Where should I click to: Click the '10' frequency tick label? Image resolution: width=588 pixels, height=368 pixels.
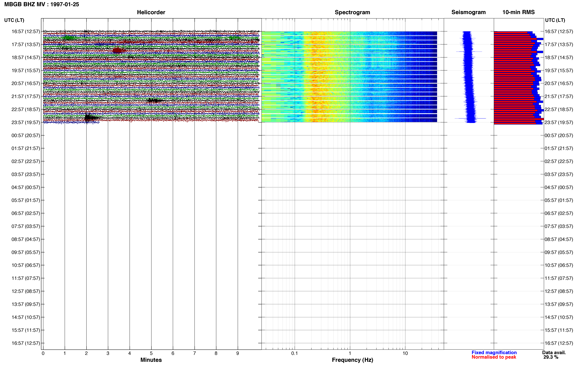tap(405, 353)
